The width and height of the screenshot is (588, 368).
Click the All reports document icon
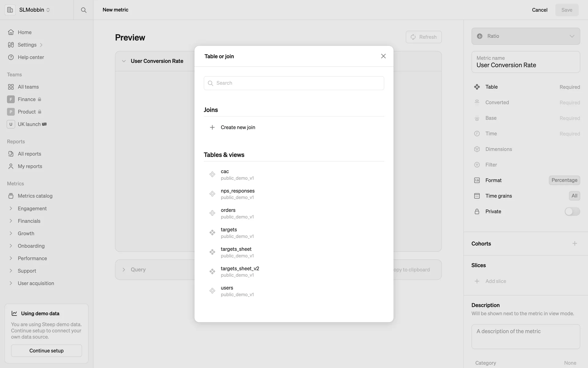click(x=11, y=154)
